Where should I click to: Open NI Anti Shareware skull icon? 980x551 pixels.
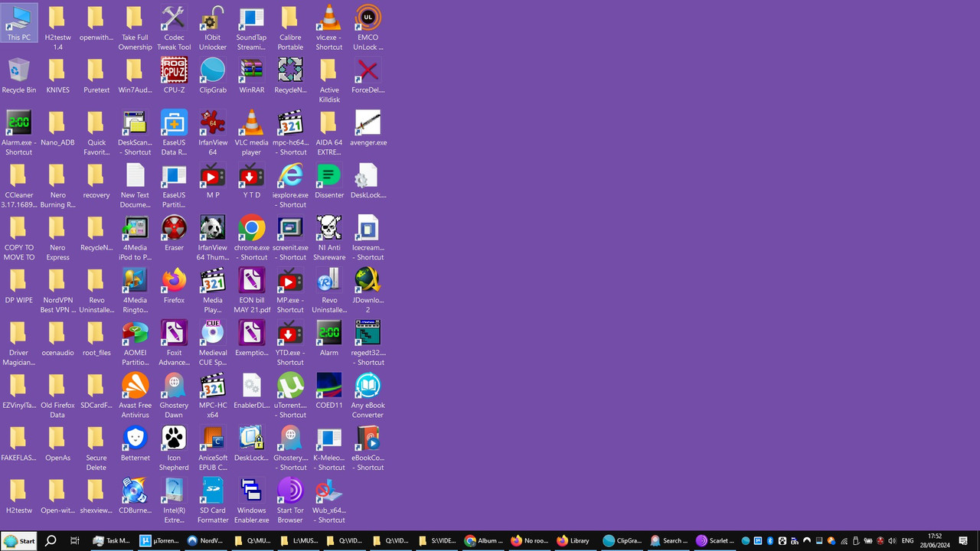pyautogui.click(x=329, y=239)
